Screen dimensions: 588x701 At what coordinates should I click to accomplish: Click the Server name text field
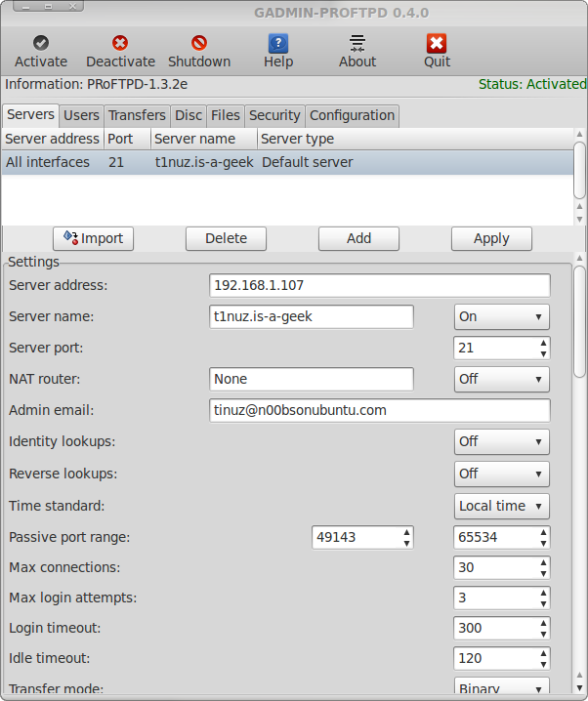coord(312,316)
